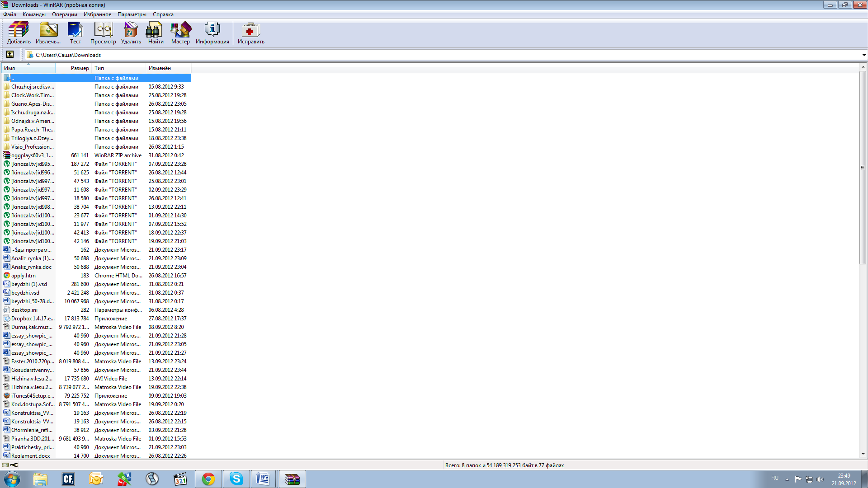The height and width of the screenshot is (488, 868).
Task: Open Windows Start button
Action: 12,479
